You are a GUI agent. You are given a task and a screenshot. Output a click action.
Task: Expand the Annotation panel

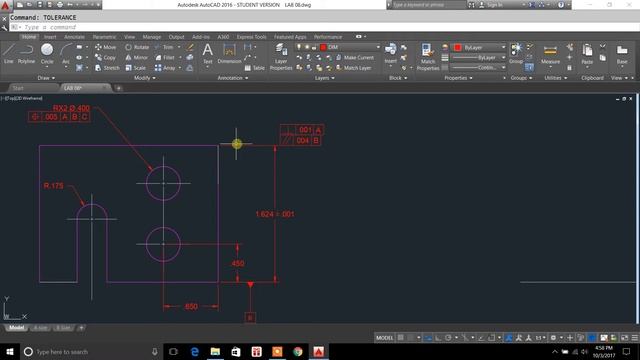(233, 78)
